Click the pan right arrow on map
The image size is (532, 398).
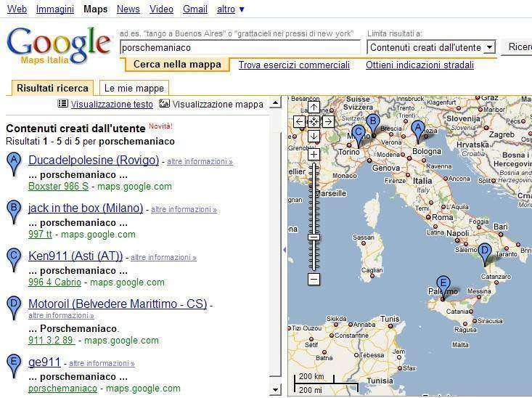(328, 121)
